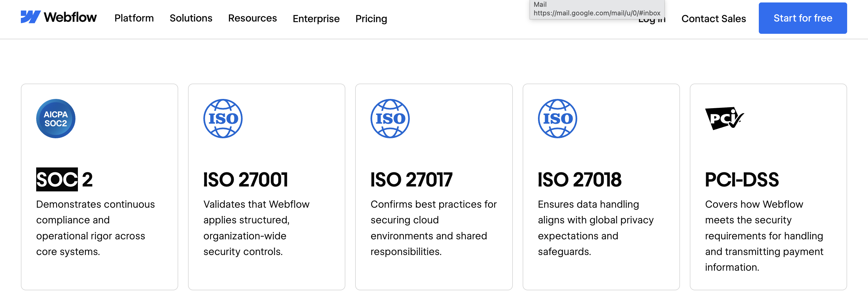Screen dimensions: 868x306
Task: Select the ISO 27001 heading
Action: [245, 179]
